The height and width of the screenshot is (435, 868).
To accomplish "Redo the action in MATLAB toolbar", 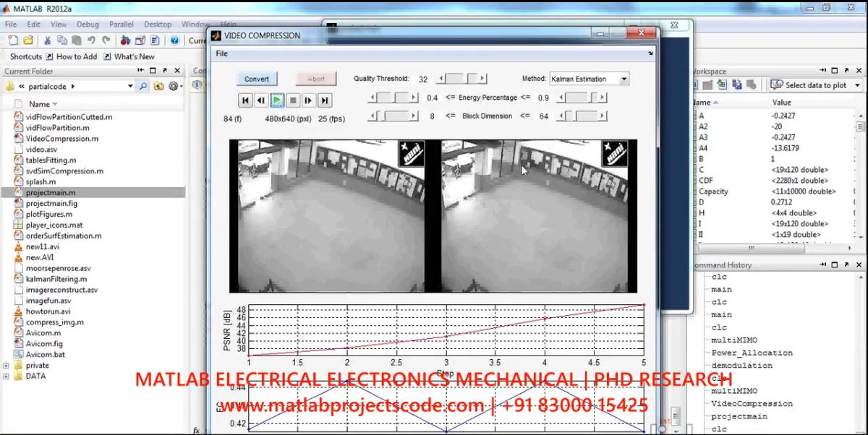I will tap(106, 40).
